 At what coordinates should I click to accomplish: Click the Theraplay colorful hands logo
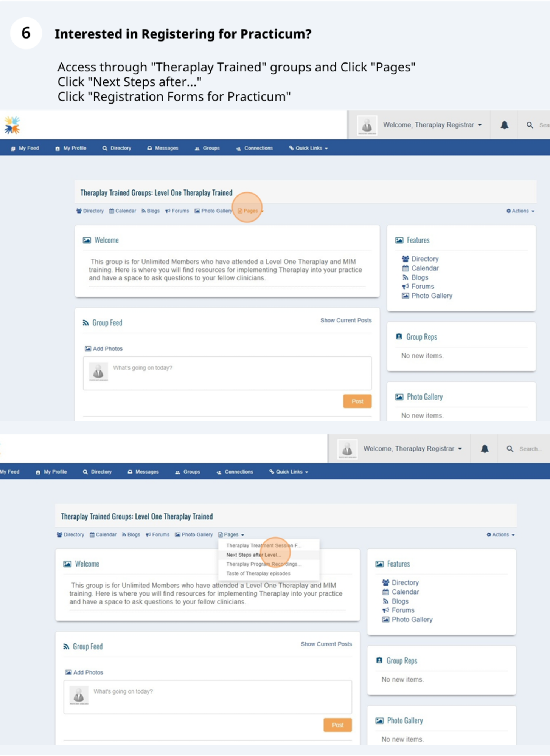point(12,125)
